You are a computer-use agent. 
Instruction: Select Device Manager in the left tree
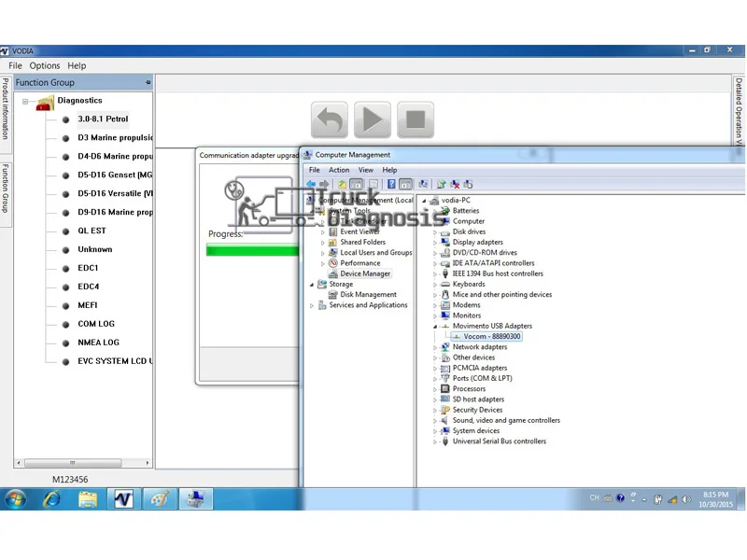(x=365, y=273)
